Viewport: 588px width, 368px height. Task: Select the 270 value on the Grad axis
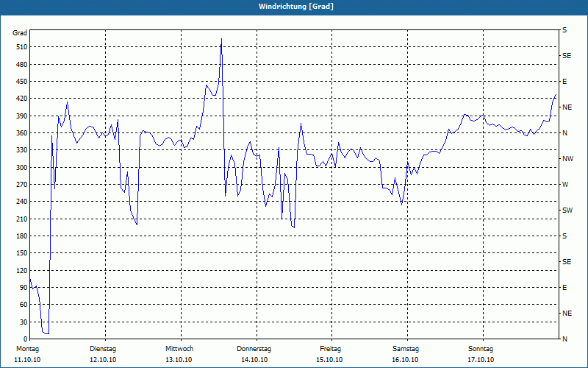pos(22,185)
